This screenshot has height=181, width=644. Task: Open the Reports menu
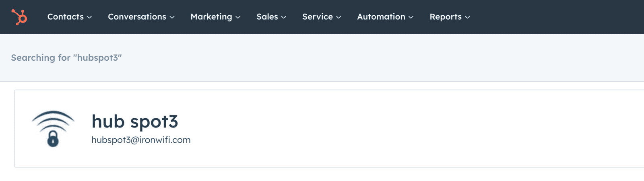coord(450,17)
